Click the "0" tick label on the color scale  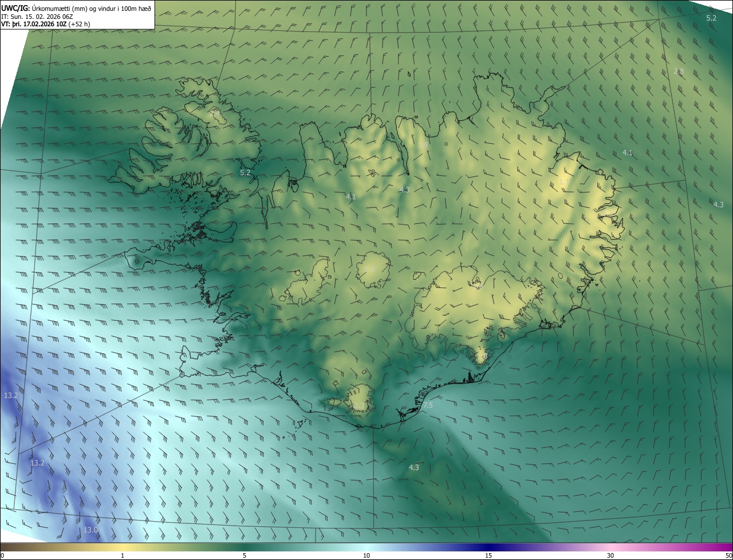pos(2,555)
